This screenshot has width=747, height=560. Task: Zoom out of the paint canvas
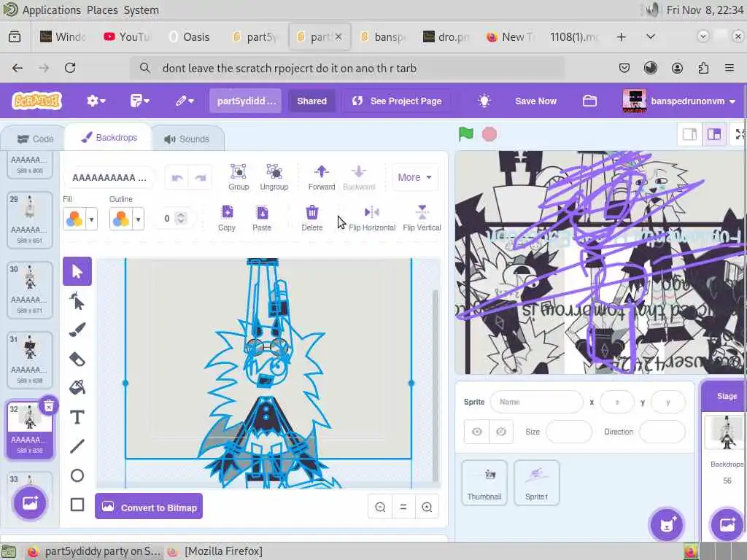point(380,507)
